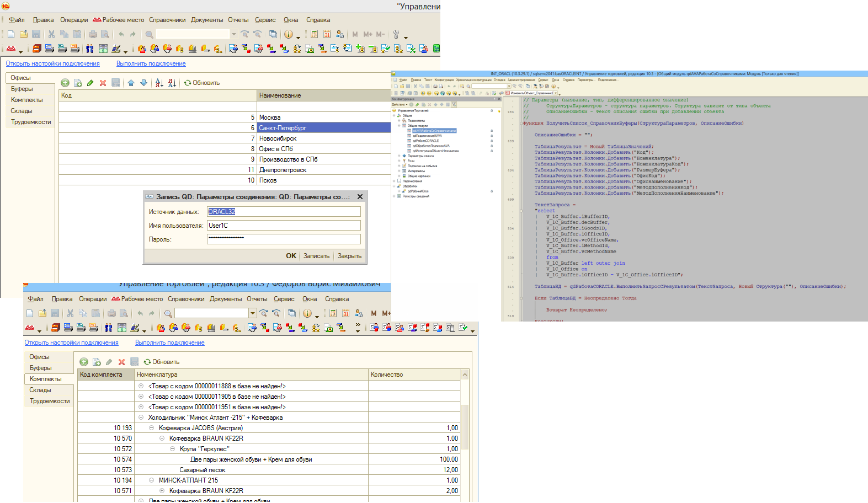Screen dimensions: 868x503
Task: Expand row <Товар с кодом 00000011888>
Action: (x=141, y=386)
